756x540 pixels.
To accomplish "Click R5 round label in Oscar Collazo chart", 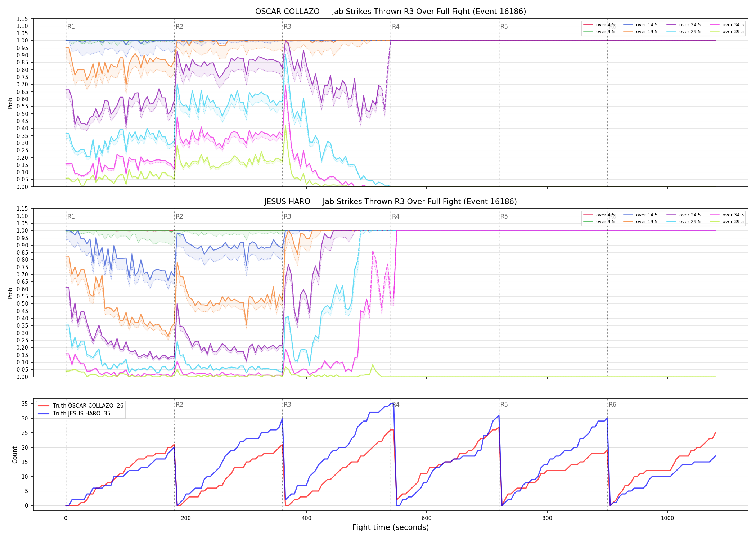I will [504, 27].
